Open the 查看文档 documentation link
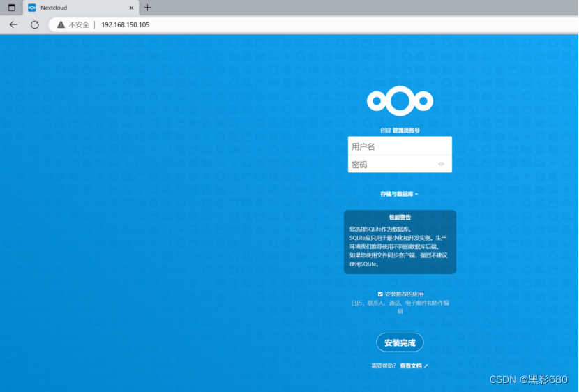This screenshot has height=392, width=579. (x=414, y=365)
